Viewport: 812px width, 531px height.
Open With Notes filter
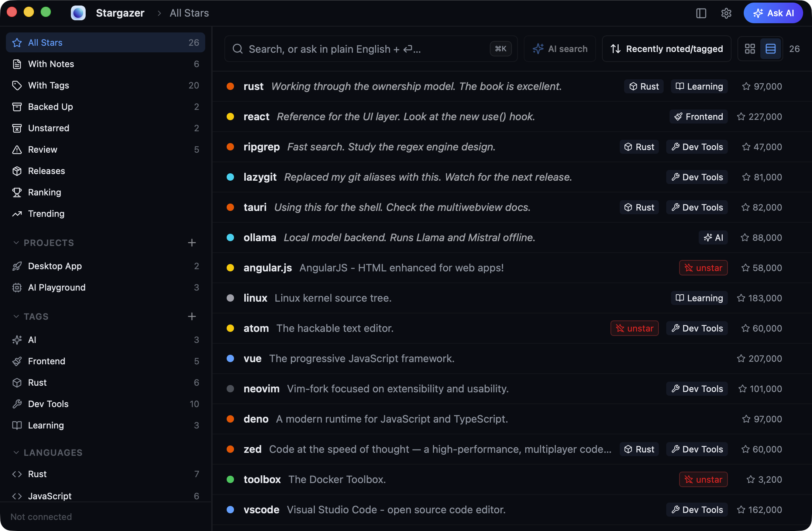click(106, 64)
